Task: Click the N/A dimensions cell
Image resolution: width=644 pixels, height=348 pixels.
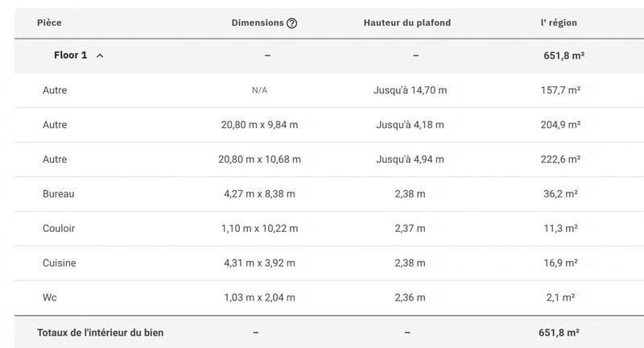Action: (259, 91)
